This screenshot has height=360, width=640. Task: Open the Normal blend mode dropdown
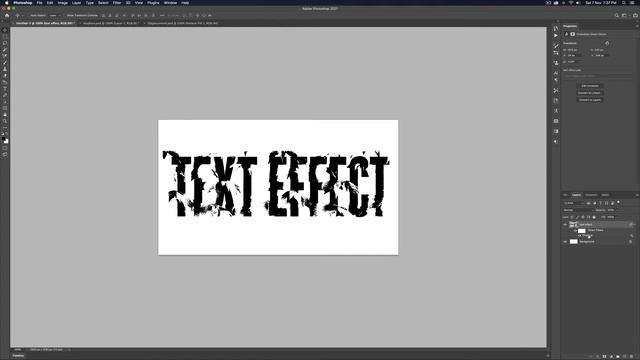[579, 210]
